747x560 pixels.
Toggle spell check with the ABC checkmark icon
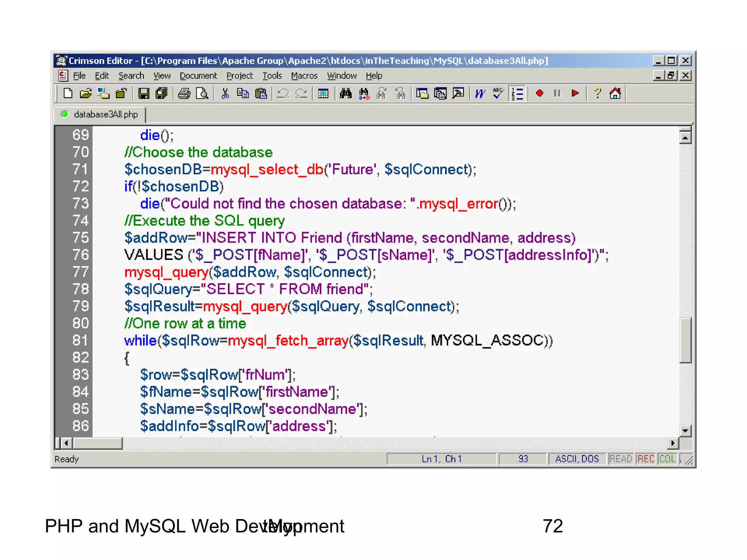(498, 94)
